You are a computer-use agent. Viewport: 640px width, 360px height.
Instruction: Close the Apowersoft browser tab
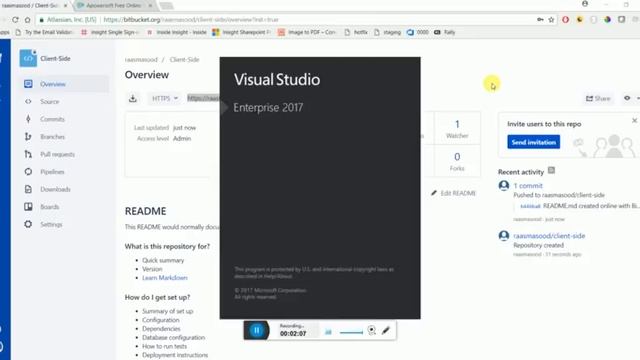pos(150,5)
